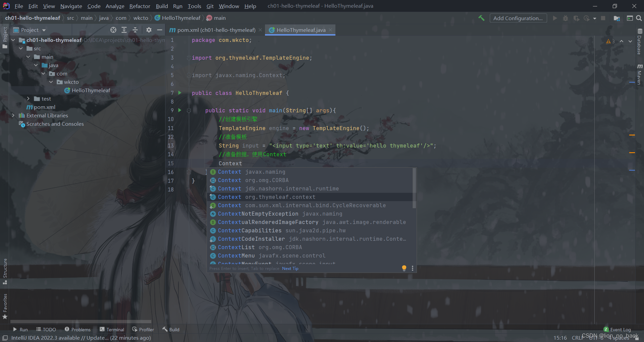Expand the test folder node
644x342 pixels.
[x=28, y=99]
